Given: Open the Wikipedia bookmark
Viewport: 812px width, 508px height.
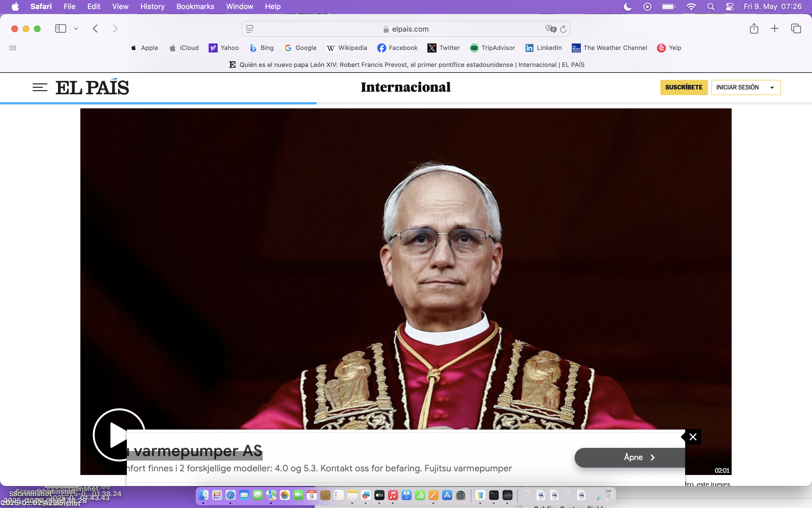Looking at the screenshot, I should click(x=347, y=48).
